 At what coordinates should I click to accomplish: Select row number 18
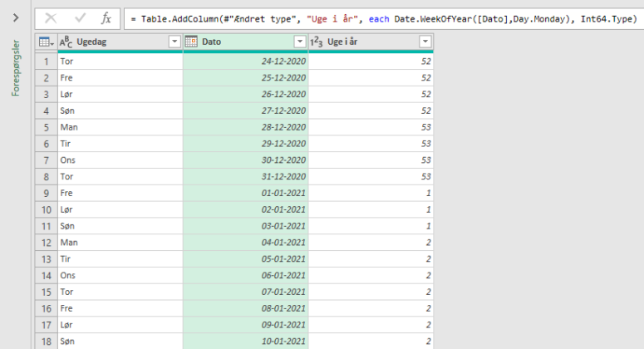(x=46, y=342)
